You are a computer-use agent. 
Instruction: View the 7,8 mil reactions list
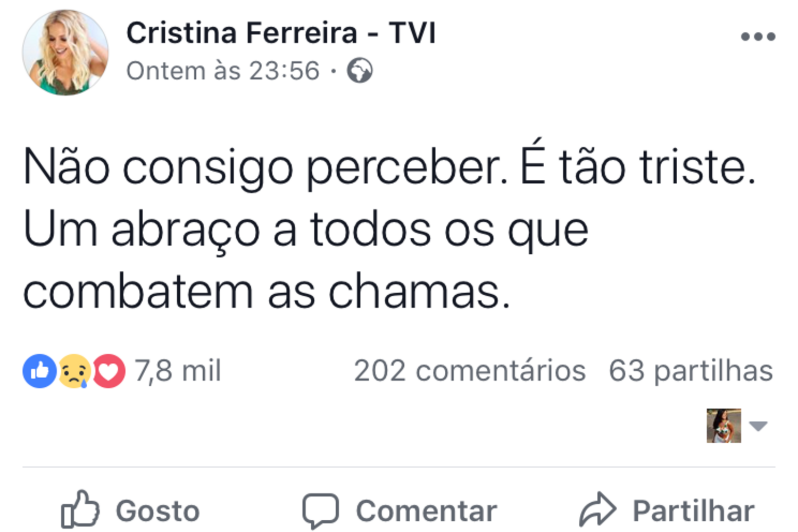click(177, 371)
